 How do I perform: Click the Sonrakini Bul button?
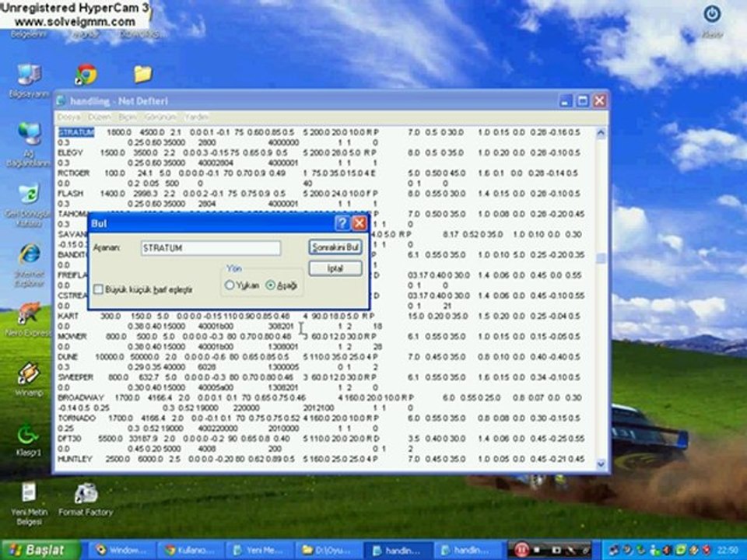(x=335, y=247)
